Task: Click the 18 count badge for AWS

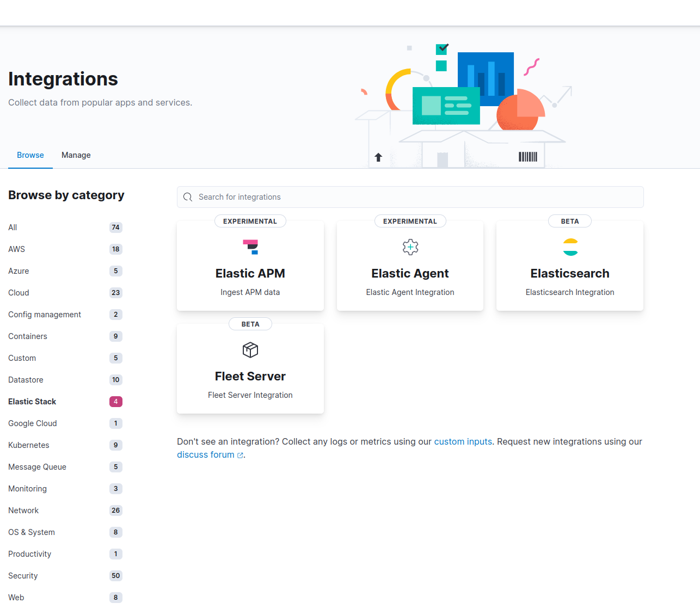Action: coord(115,249)
